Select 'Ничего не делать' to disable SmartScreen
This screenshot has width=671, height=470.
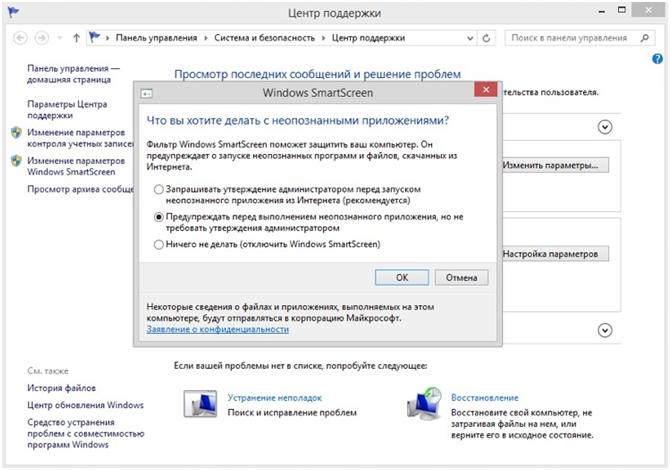(159, 244)
